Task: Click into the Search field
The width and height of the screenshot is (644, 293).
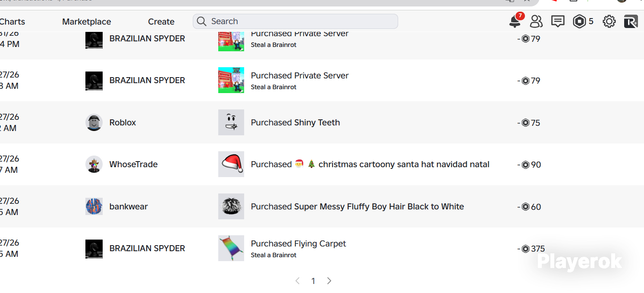Action: point(295,21)
